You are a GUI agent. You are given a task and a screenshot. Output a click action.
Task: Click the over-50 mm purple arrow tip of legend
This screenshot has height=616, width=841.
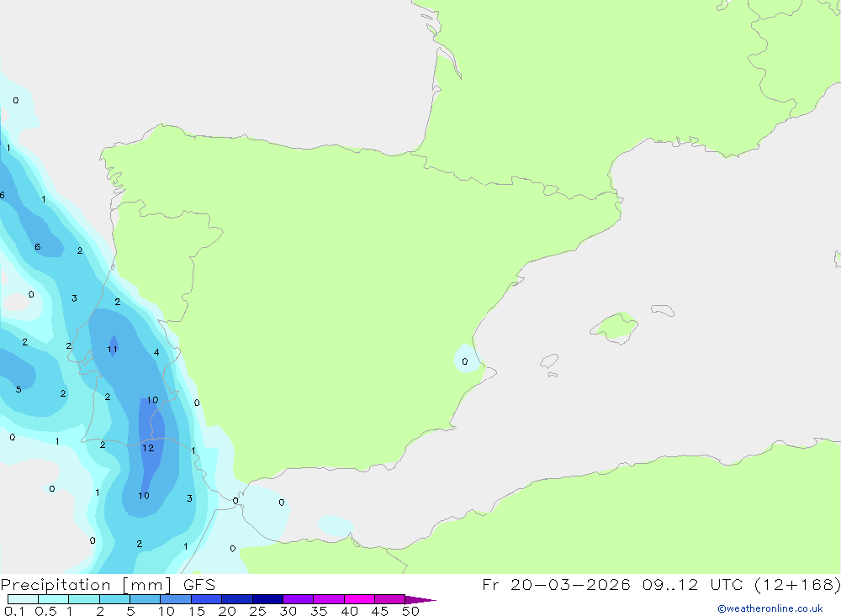420,599
